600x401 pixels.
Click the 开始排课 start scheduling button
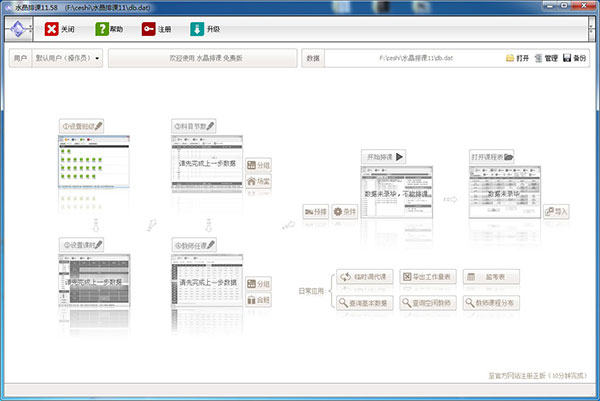[x=384, y=157]
